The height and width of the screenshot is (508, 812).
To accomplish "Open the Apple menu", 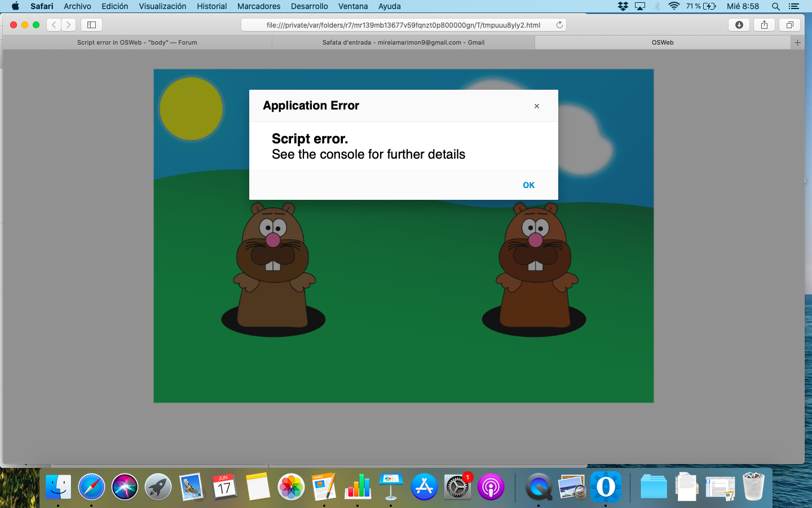I will (15, 6).
